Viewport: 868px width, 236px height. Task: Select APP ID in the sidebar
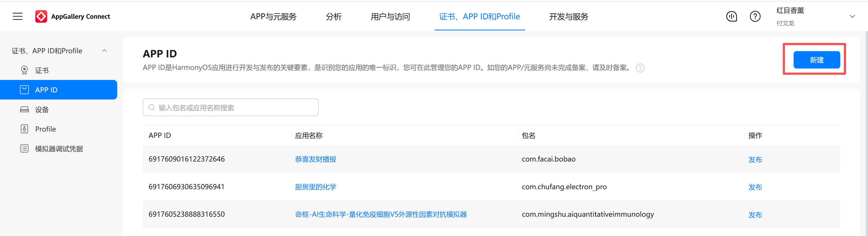click(x=59, y=90)
